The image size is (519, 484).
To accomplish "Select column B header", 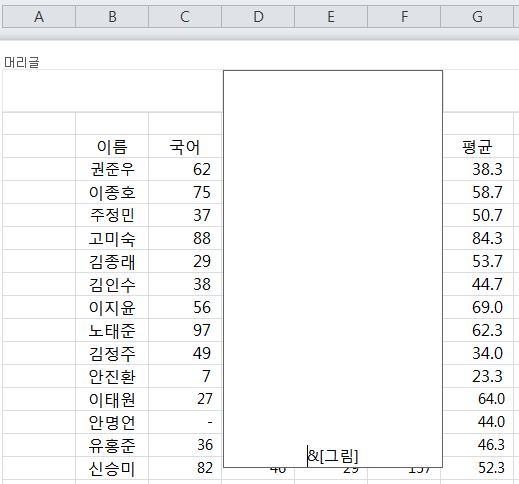I will [x=112, y=17].
